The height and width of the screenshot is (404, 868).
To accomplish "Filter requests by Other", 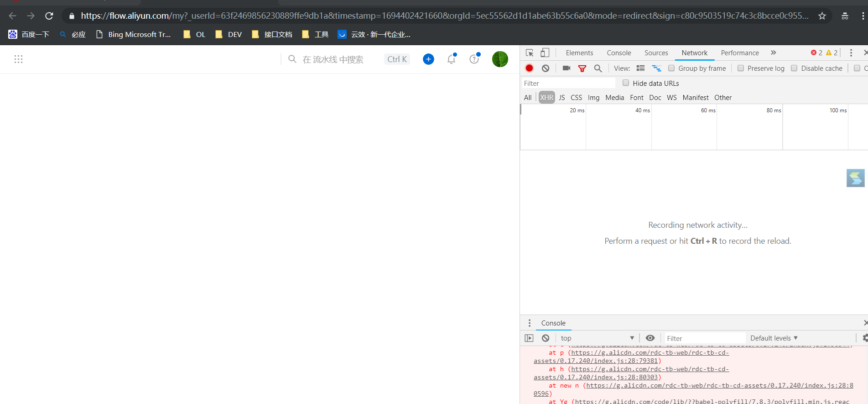I will pos(723,98).
